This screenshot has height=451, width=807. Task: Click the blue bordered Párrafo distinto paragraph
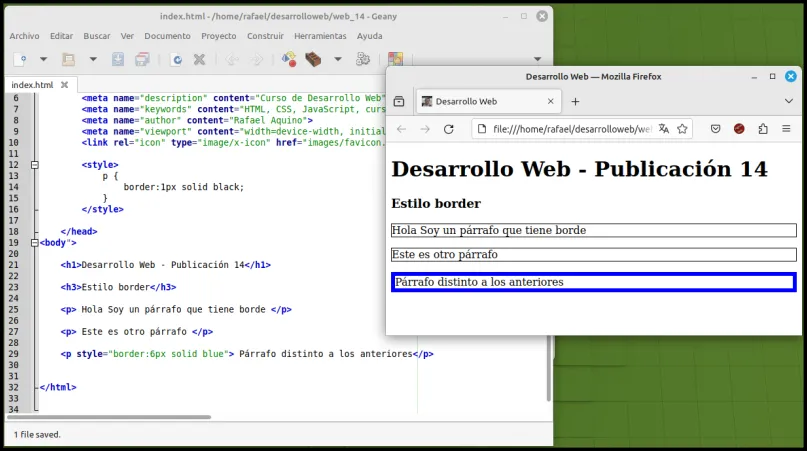[x=594, y=282]
